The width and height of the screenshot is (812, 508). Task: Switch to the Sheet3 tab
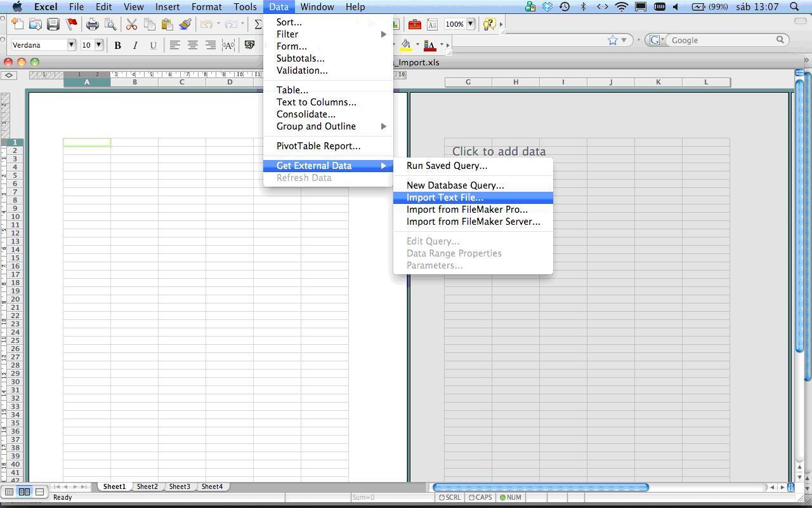[x=180, y=486]
